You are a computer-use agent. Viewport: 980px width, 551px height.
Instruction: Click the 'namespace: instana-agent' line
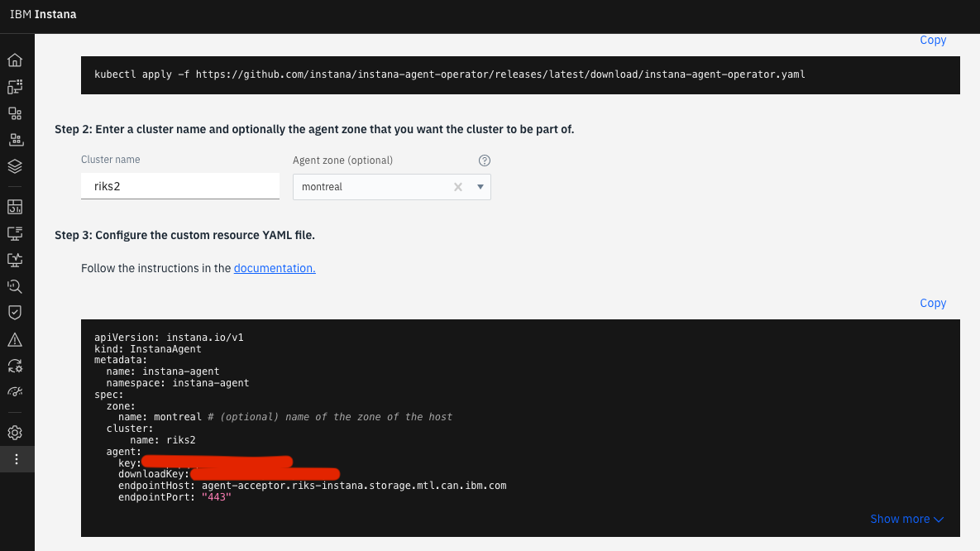tap(178, 383)
